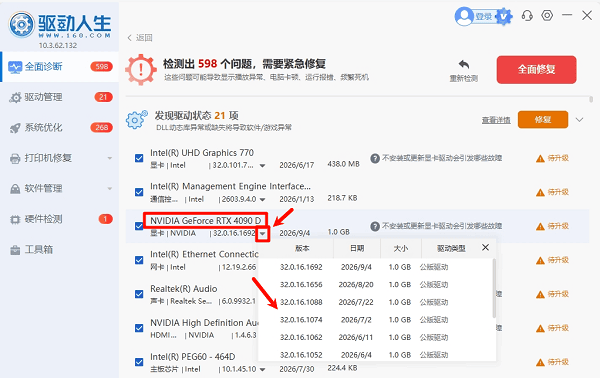Open the 全面诊断 section
The image size is (600, 378).
[x=60, y=67]
